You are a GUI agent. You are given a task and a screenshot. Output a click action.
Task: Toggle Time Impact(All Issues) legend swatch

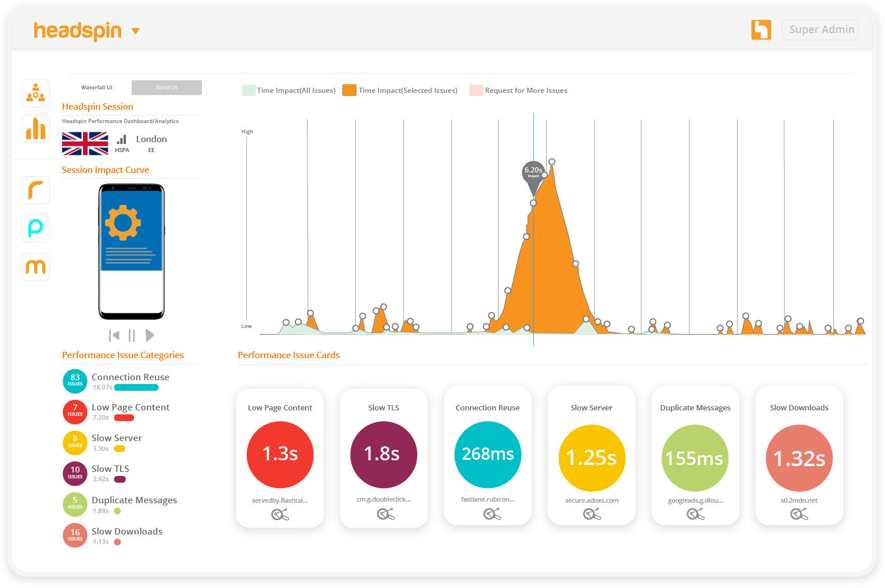click(x=249, y=90)
